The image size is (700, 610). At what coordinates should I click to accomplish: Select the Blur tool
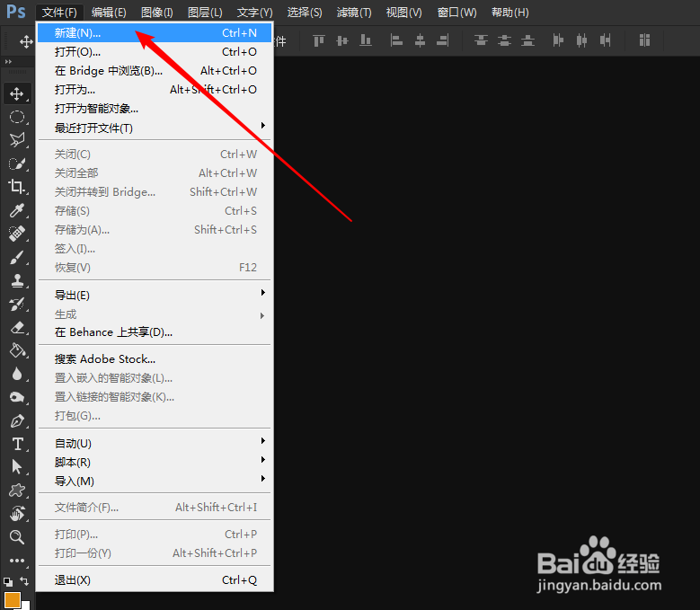[17, 374]
